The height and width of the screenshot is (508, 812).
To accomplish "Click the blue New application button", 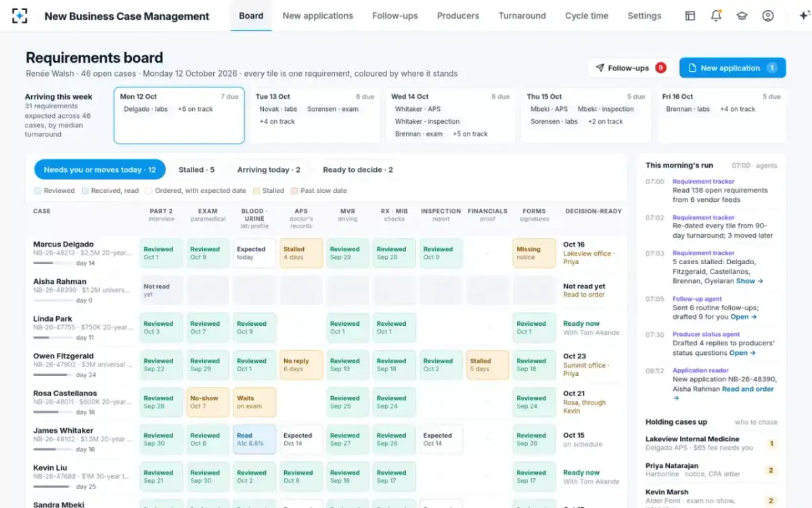I will point(732,68).
